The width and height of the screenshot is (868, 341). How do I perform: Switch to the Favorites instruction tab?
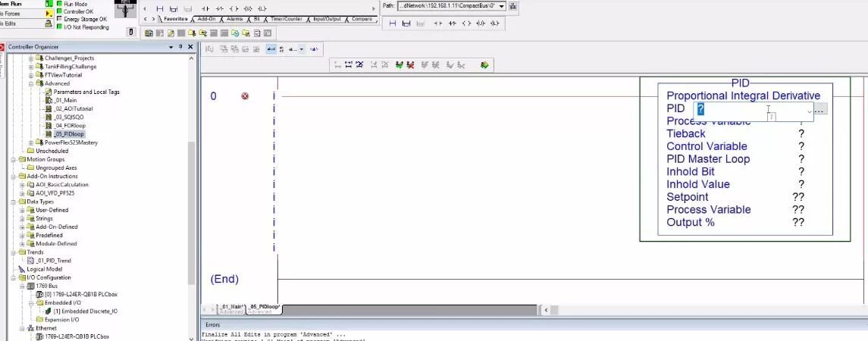point(175,19)
